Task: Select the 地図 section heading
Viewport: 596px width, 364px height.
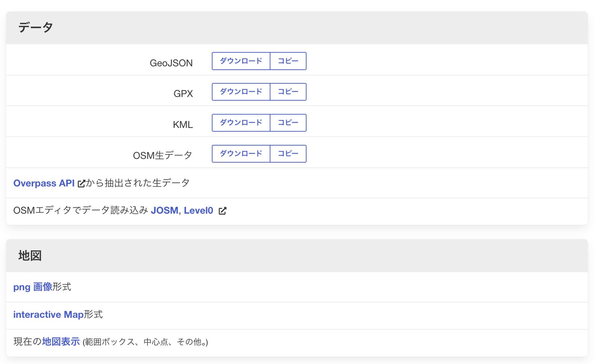Action: pos(30,256)
